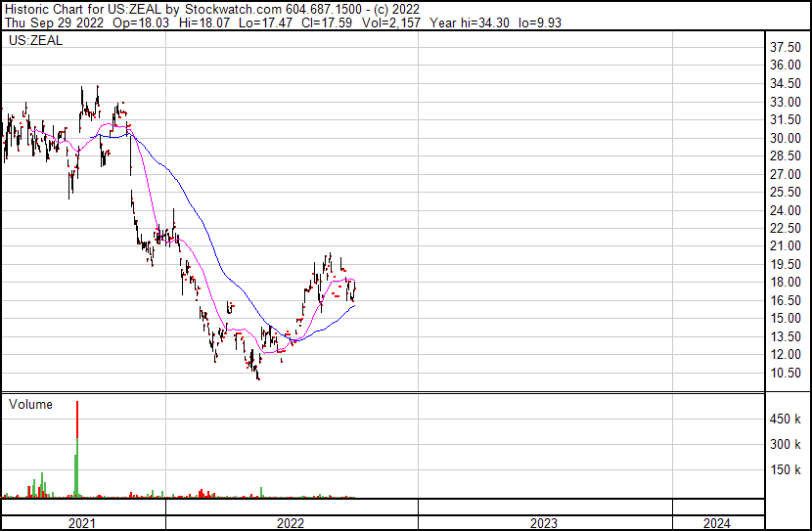Click the 37.50 price axis label
Screen dimensions: 812x531
(x=785, y=47)
